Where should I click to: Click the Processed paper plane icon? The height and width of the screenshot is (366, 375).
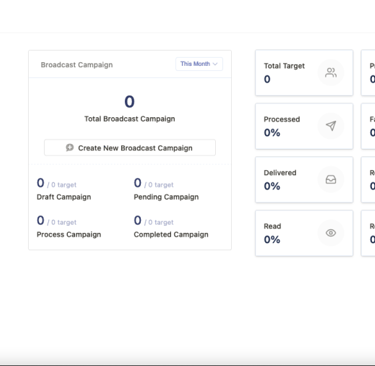tap(331, 126)
